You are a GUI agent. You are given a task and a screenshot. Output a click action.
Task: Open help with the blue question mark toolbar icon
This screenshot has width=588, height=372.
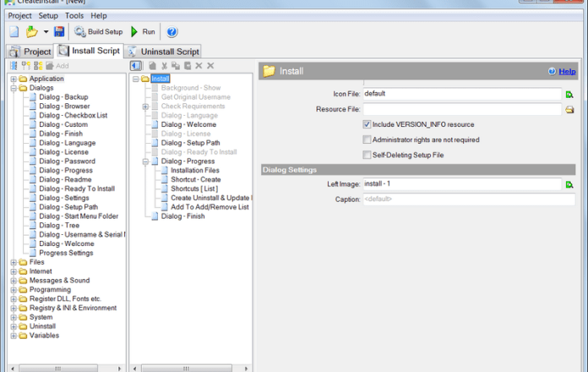tap(171, 32)
